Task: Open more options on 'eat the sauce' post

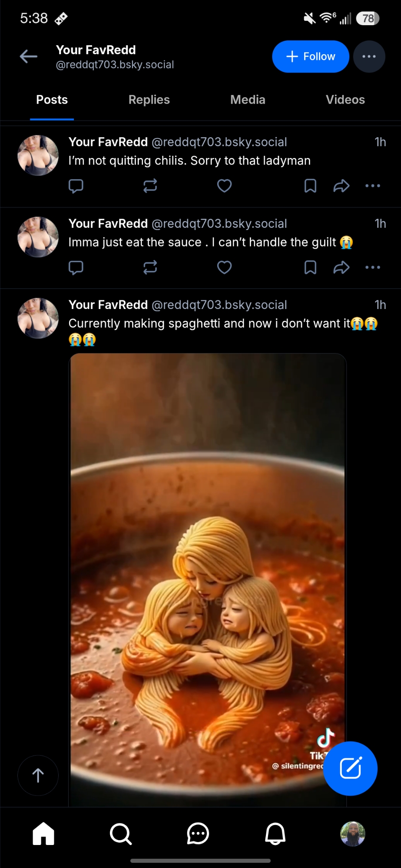Action: pyautogui.click(x=372, y=267)
